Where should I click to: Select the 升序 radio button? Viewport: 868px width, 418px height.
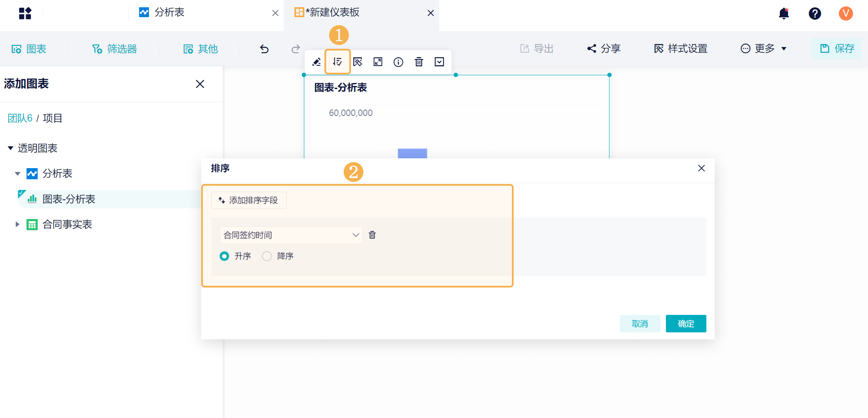click(x=224, y=256)
